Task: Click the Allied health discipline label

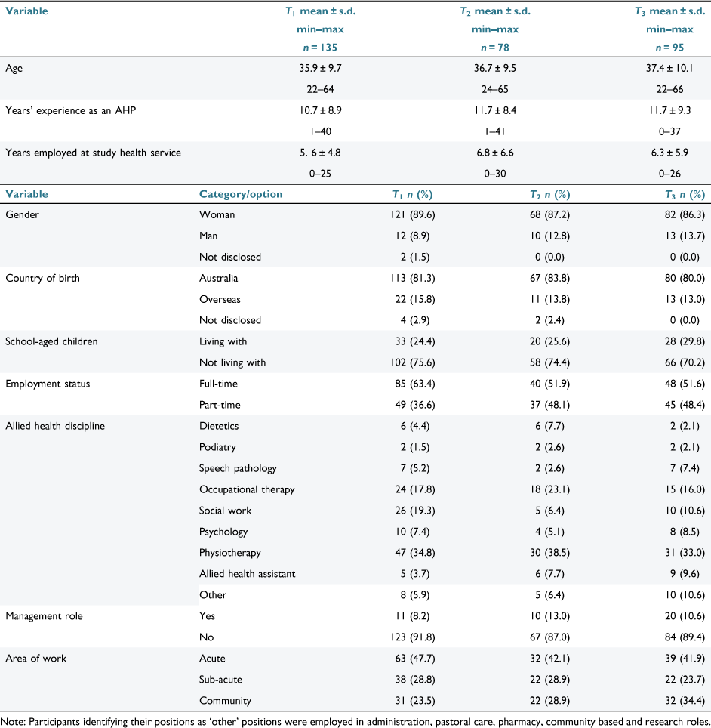Action: click(x=55, y=426)
